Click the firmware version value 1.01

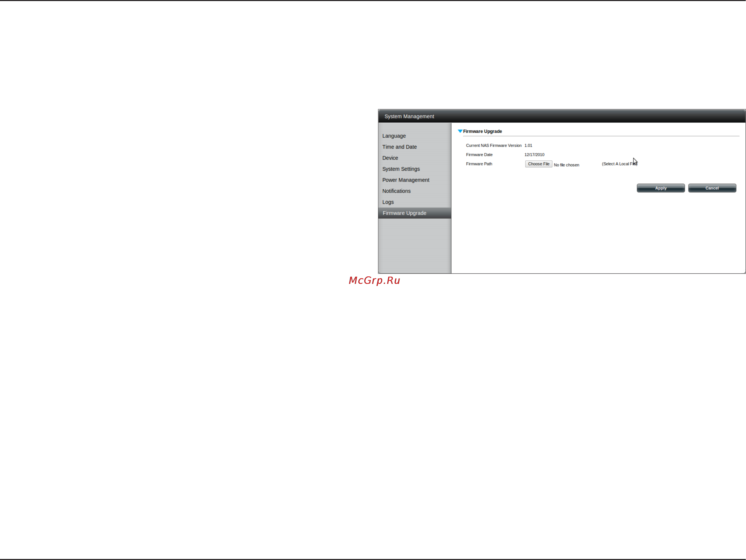coord(528,145)
